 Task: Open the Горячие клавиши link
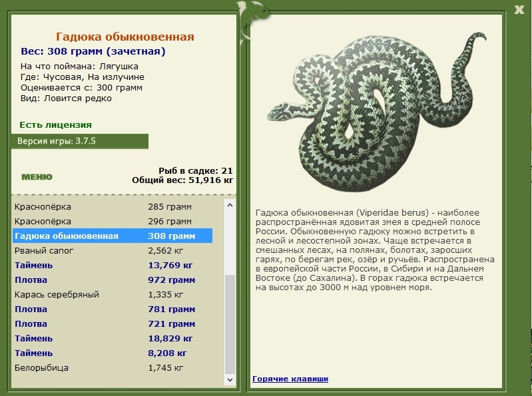coord(290,379)
